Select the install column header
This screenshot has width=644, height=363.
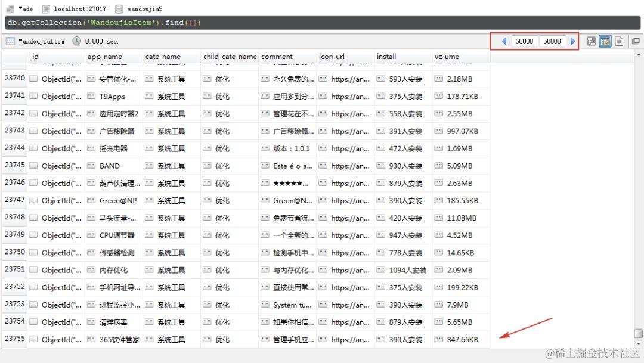click(x=403, y=57)
